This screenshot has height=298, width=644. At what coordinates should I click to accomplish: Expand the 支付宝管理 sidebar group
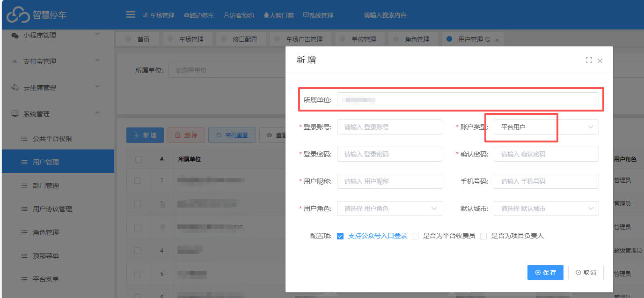(97, 60)
